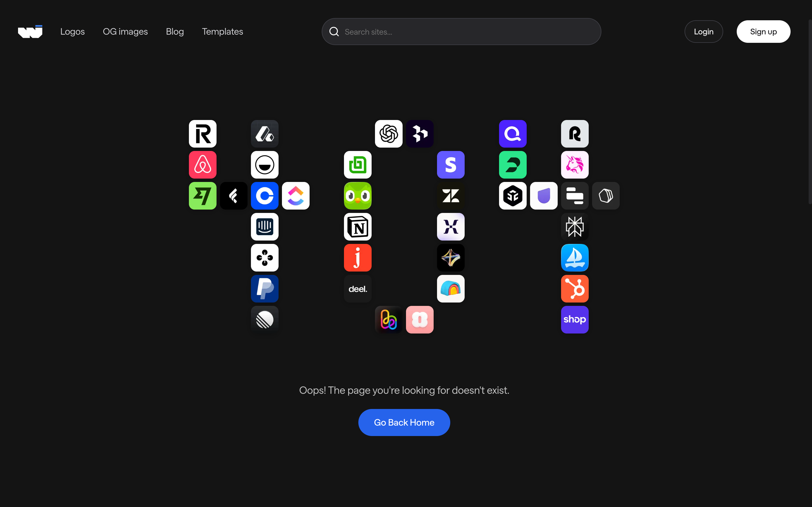The width and height of the screenshot is (812, 507).
Task: Click the site logo in header
Action: pyautogui.click(x=30, y=32)
